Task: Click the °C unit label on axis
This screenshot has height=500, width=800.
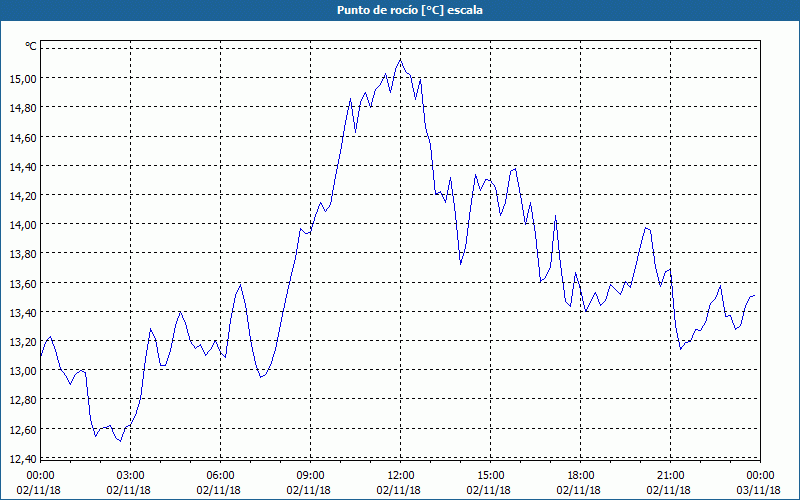Action: click(31, 46)
